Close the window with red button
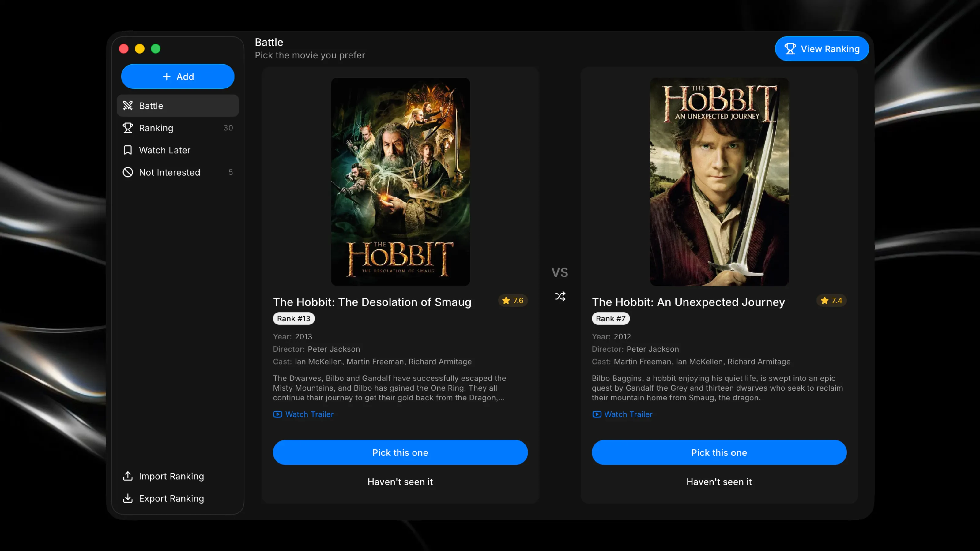The height and width of the screenshot is (551, 980). [124, 49]
